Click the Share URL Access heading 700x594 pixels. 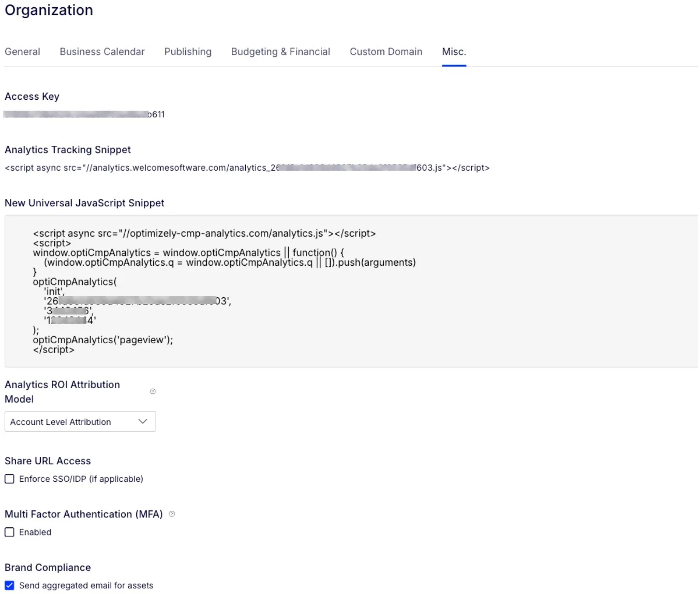[48, 461]
